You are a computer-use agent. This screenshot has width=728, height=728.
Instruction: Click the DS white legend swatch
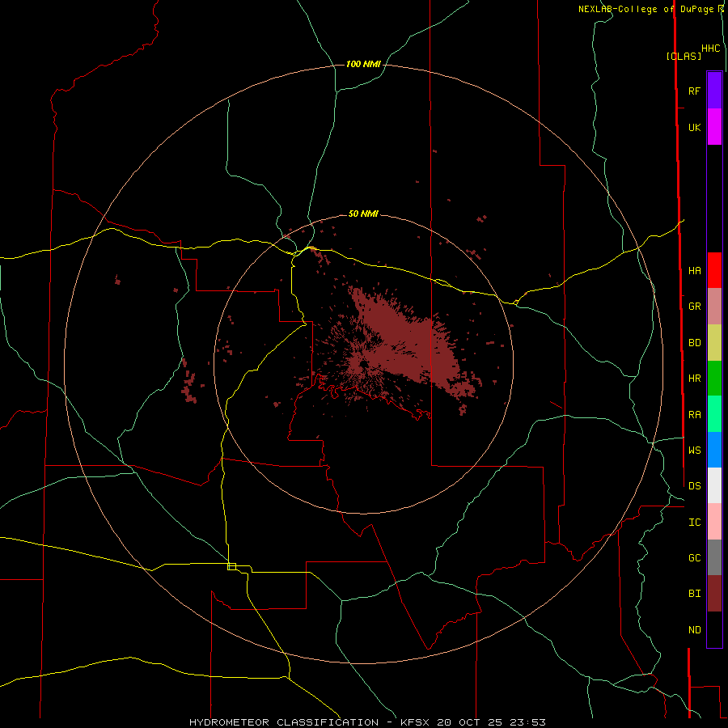click(x=714, y=485)
